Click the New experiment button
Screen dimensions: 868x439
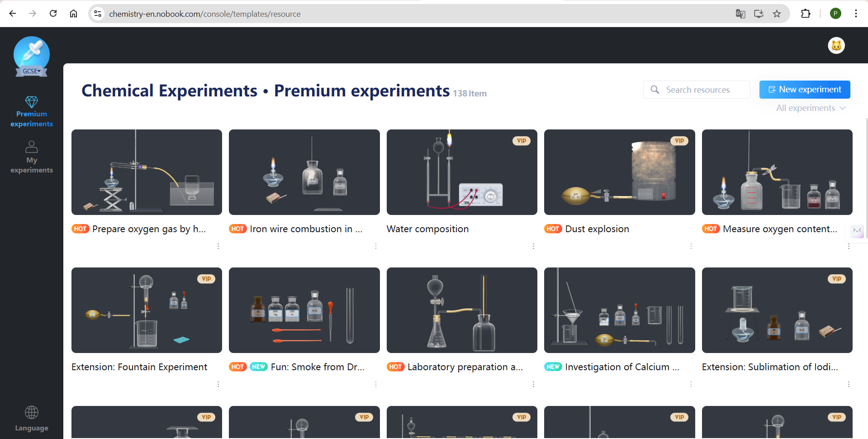[805, 90]
